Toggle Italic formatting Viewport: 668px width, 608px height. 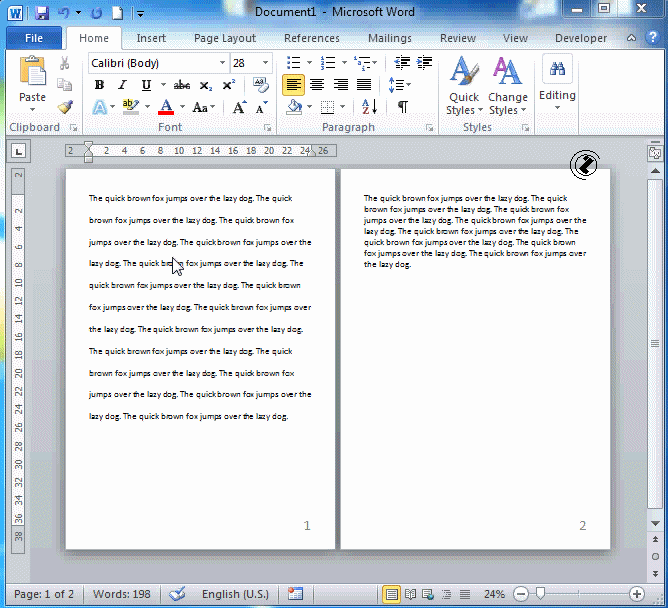tap(123, 85)
